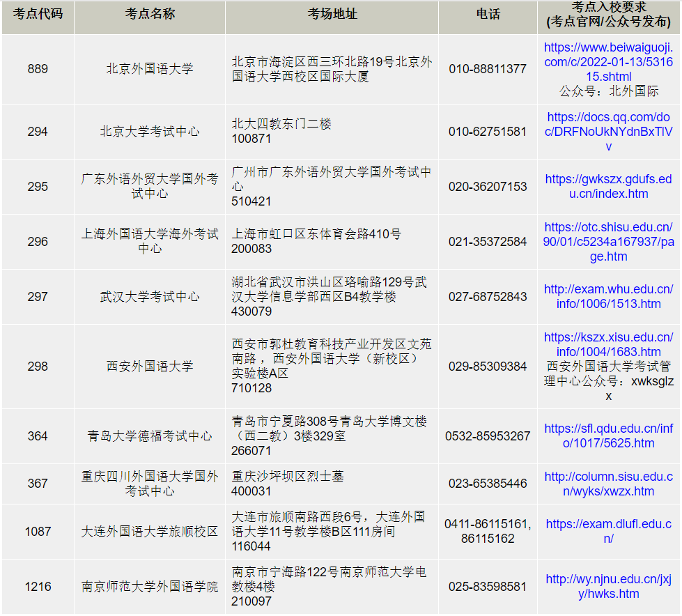
Task: Click phone number 010-88811377
Action: coord(488,69)
